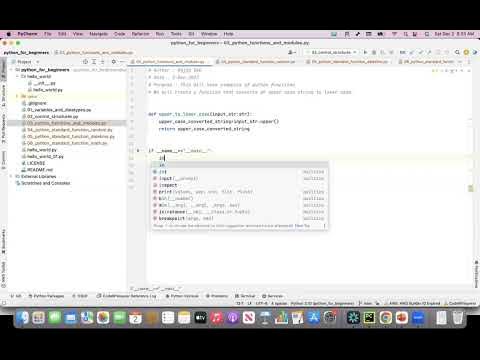Open the three-dot menu in the completion popup
This screenshot has height=360, width=480.
tap(324, 226)
